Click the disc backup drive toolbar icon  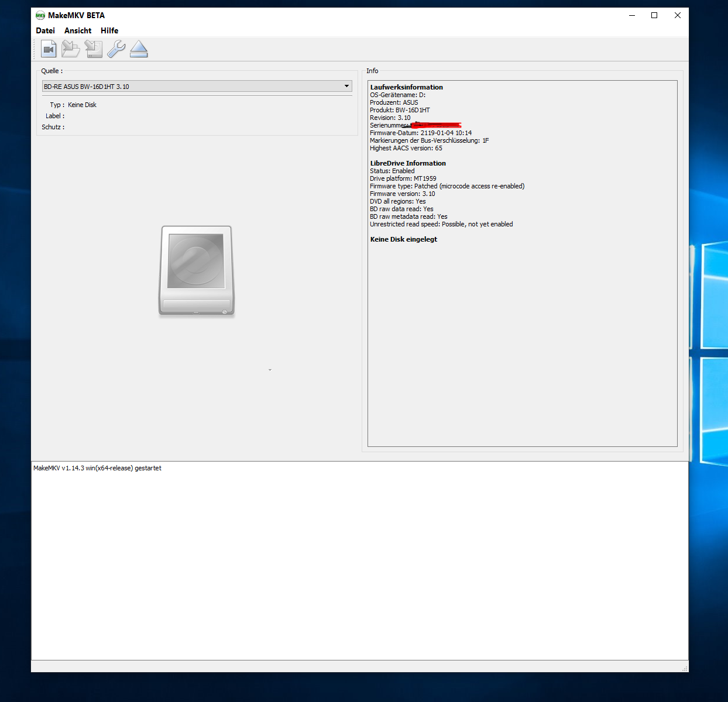point(94,49)
